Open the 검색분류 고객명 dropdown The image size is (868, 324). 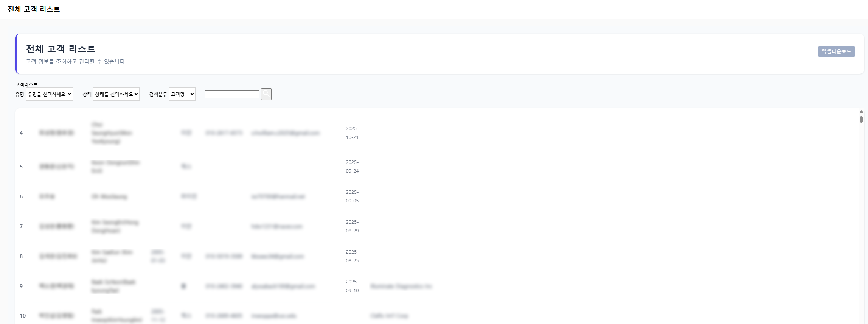[182, 94]
